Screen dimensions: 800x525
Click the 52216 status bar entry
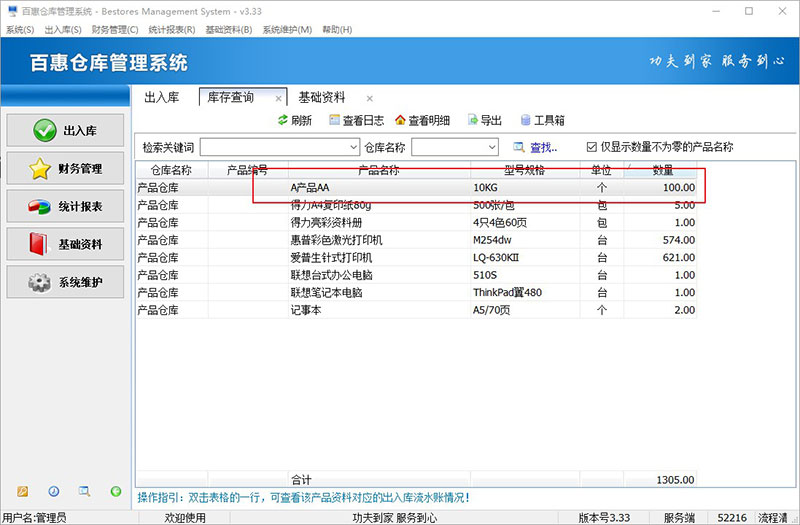click(732, 518)
